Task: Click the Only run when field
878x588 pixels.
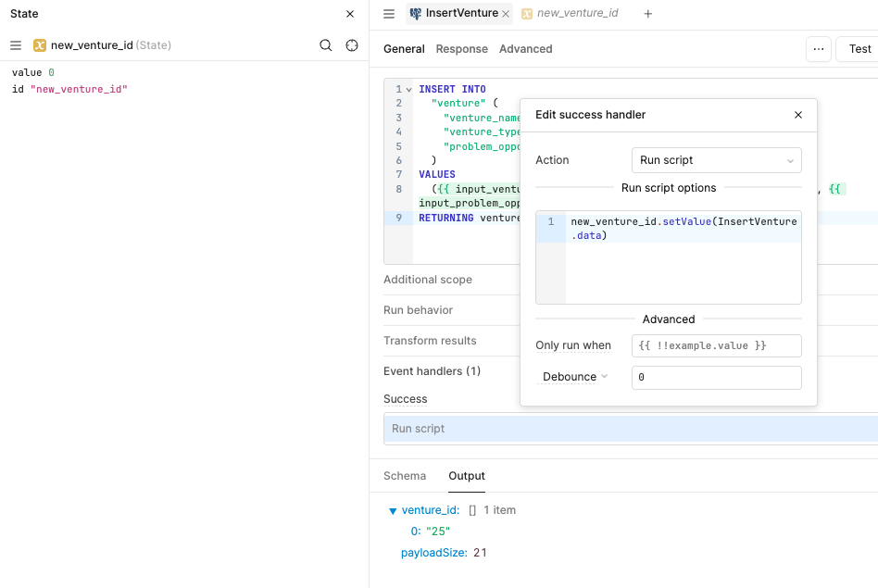Action: tap(716, 345)
